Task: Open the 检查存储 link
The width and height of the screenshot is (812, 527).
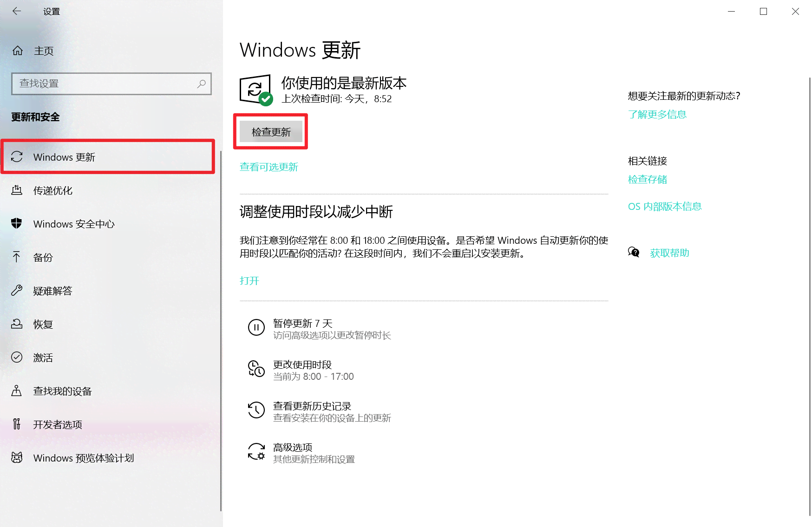Action: (x=647, y=180)
